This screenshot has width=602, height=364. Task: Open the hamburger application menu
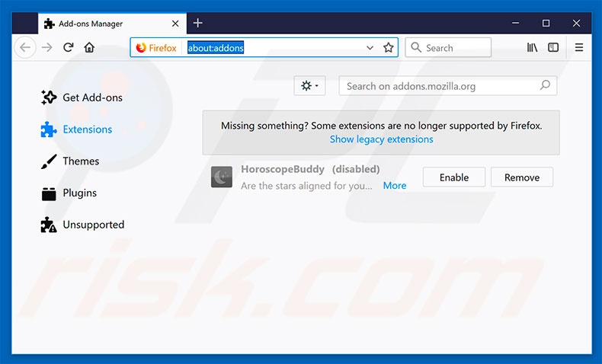[x=579, y=47]
